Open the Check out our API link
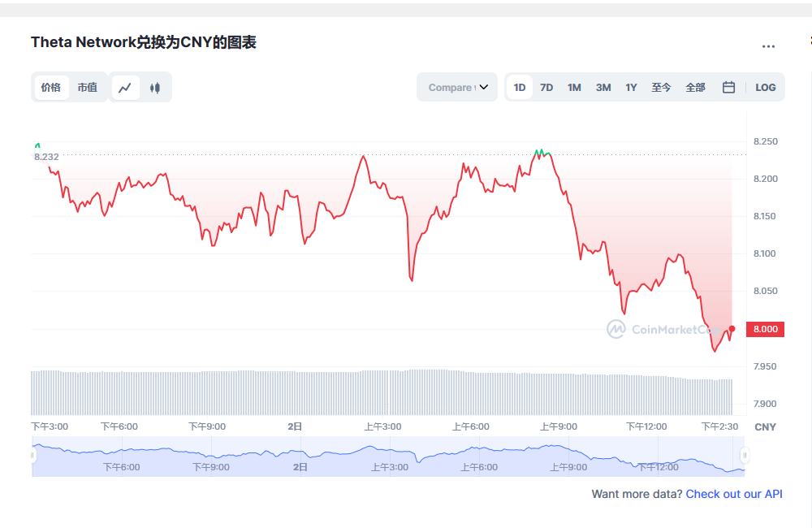The width and height of the screenshot is (812, 528). (x=734, y=494)
